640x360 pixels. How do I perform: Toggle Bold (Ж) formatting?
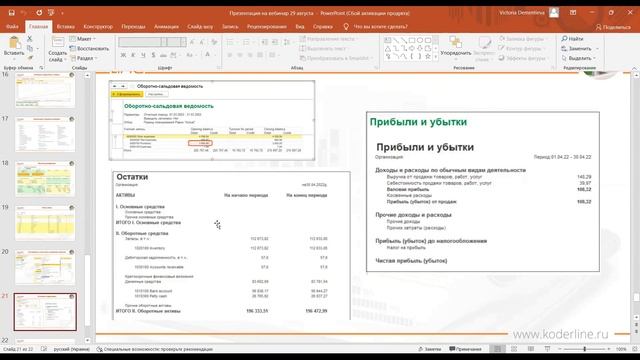click(x=123, y=55)
